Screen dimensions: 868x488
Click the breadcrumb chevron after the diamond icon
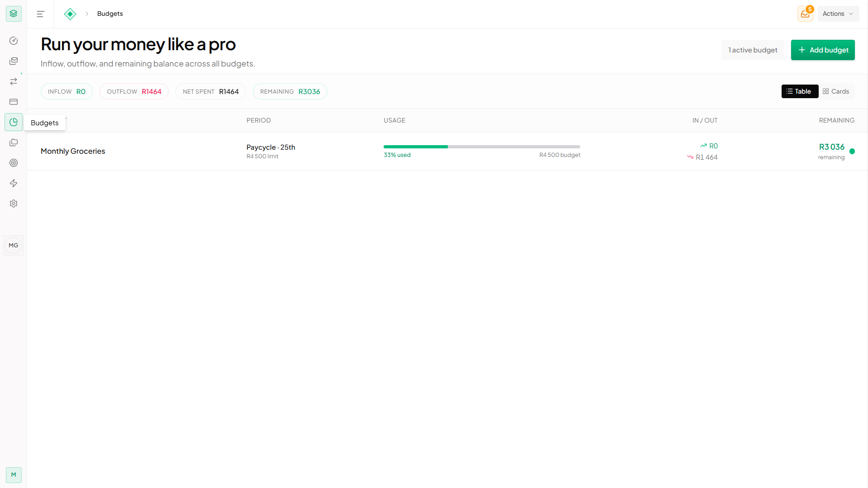pyautogui.click(x=86, y=14)
